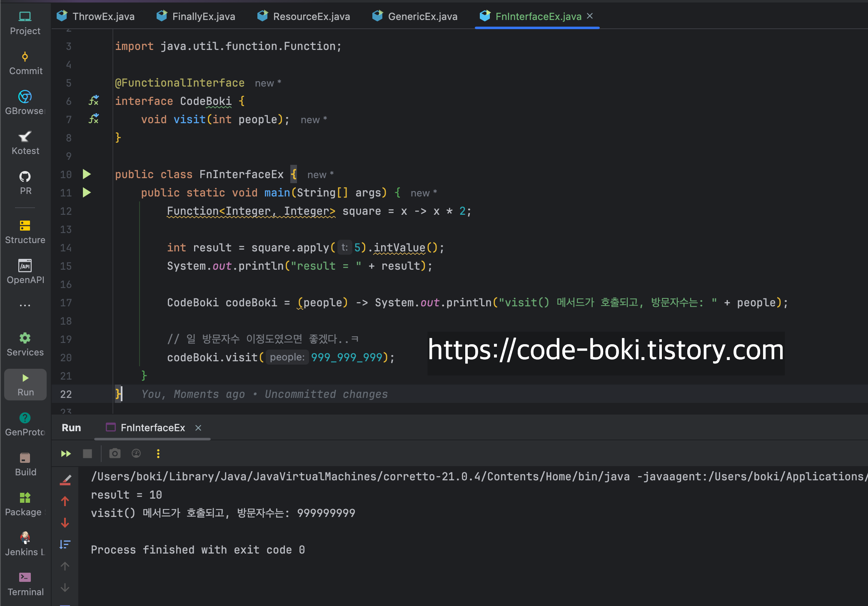
Task: Click class run gutter arrow for FnInterfaceEx
Action: (87, 174)
